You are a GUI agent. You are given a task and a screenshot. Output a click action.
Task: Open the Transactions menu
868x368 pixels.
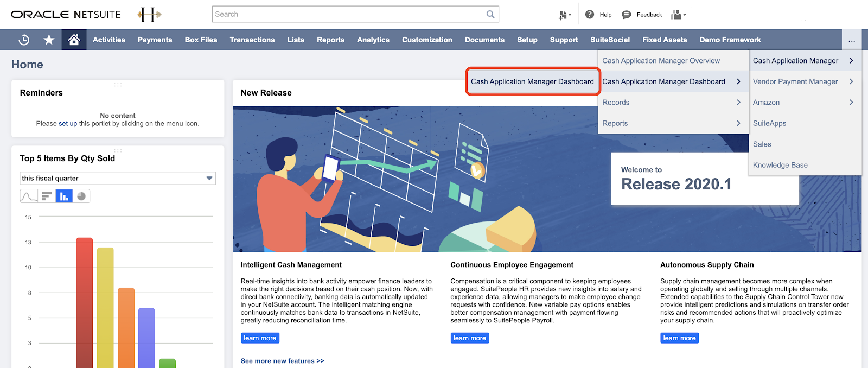pyautogui.click(x=252, y=40)
